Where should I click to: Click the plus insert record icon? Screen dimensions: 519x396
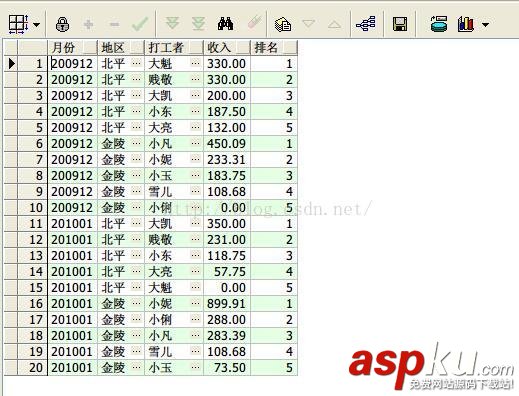click(88, 24)
